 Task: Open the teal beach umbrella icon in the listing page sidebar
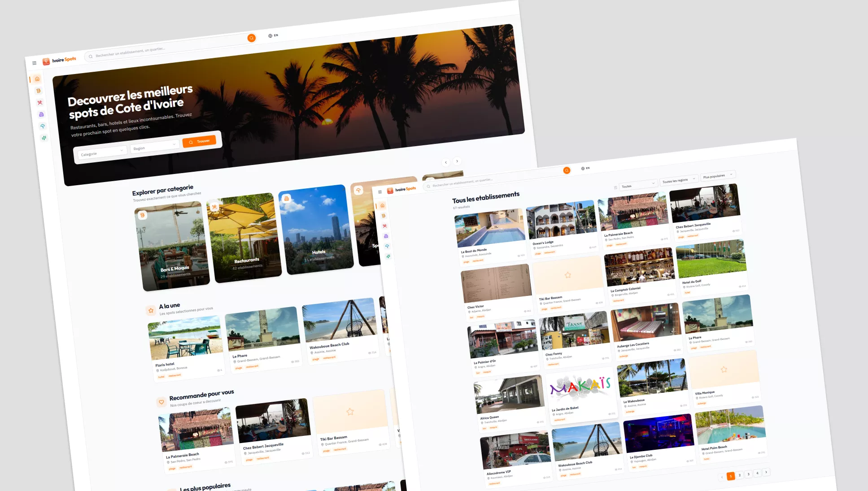pos(387,246)
